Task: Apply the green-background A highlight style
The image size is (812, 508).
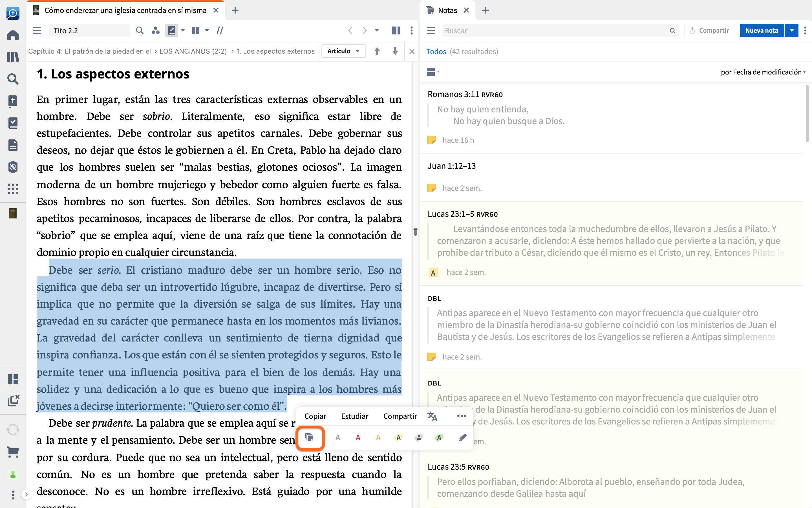Action: tap(439, 437)
